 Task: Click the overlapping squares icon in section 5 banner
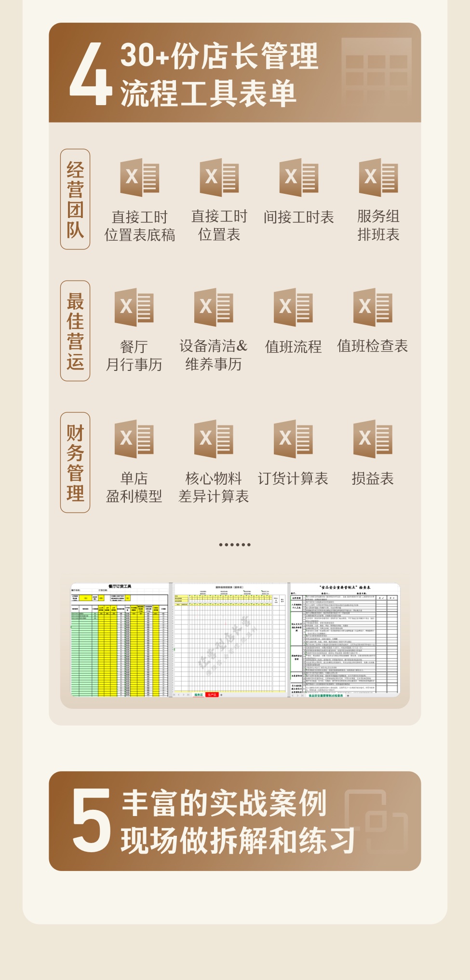[x=376, y=821]
